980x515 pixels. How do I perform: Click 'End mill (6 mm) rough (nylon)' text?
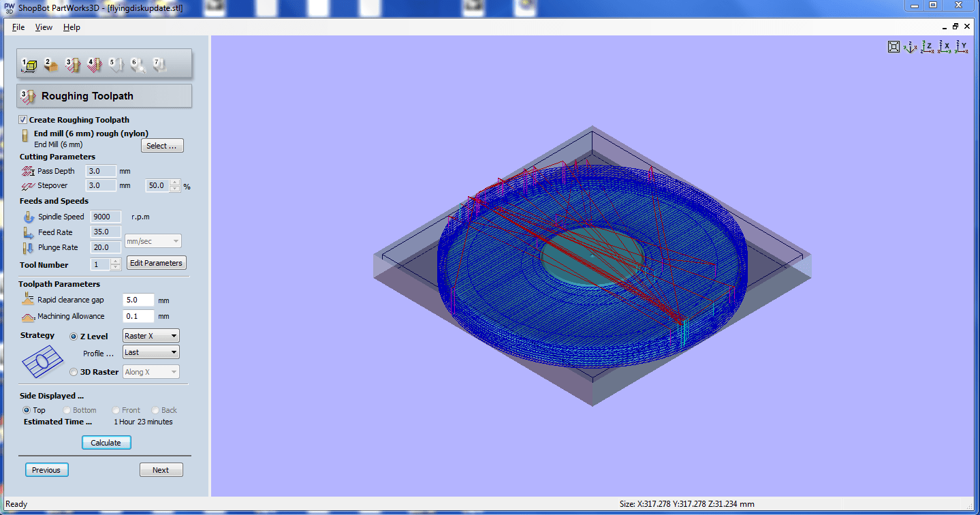[91, 134]
